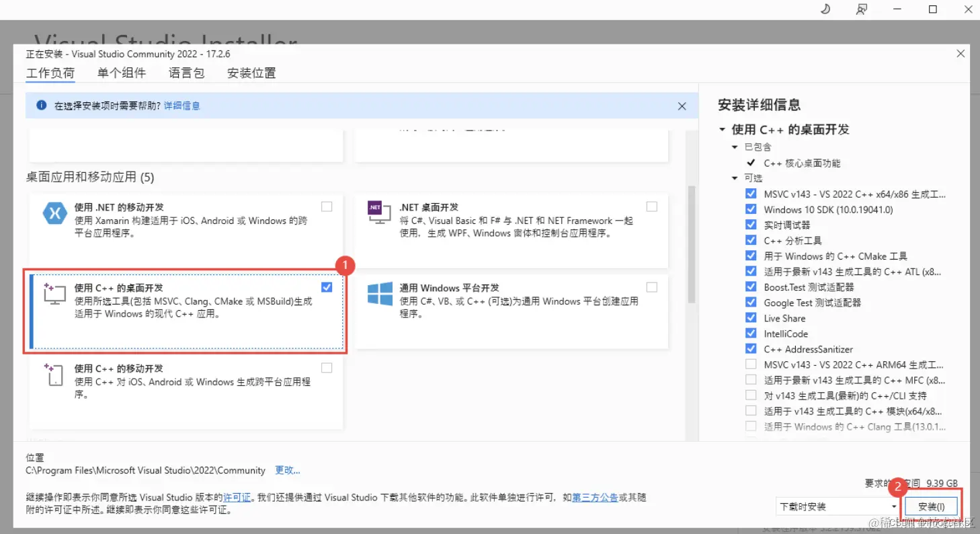This screenshot has width=980, height=534.
Task: Uncheck Google Test test adapter
Action: (751, 302)
